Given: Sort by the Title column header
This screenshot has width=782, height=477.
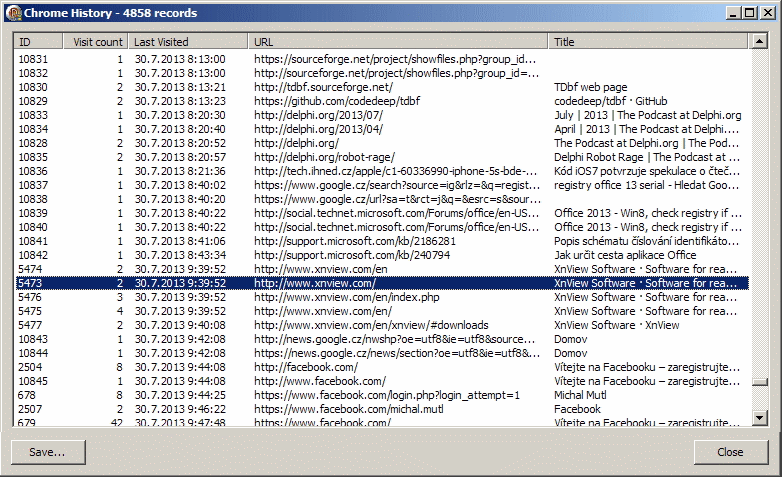Looking at the screenshot, I should [x=648, y=42].
